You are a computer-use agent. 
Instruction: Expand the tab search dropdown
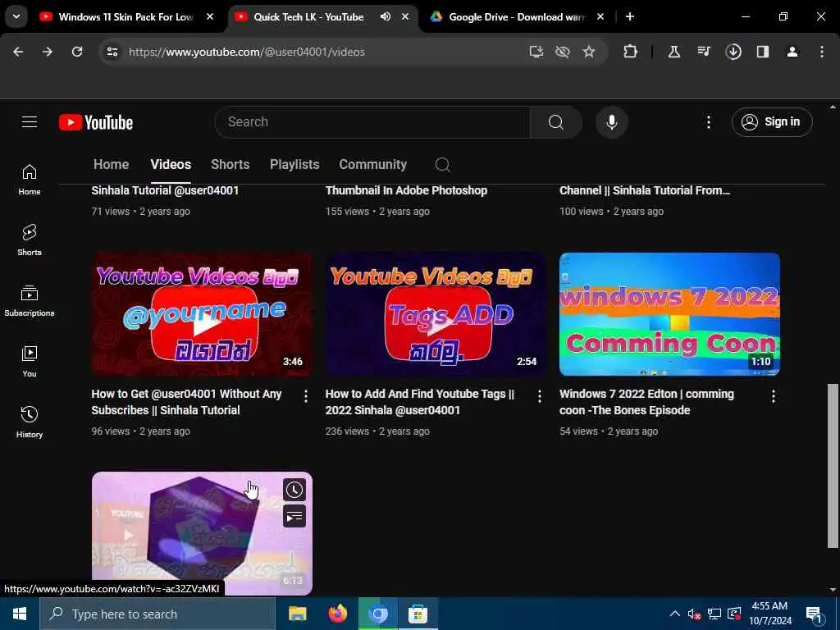pyautogui.click(x=16, y=16)
